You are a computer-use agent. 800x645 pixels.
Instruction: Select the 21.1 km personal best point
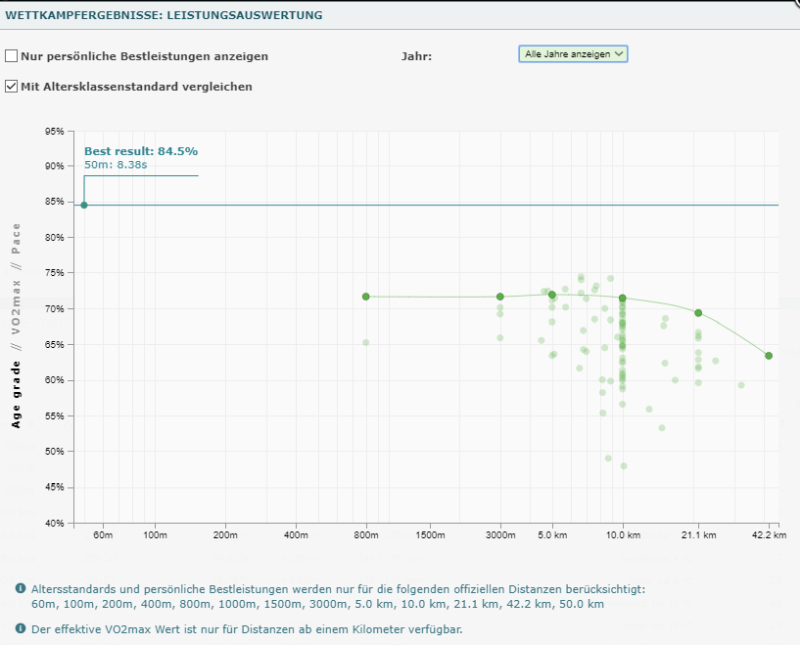coord(698,313)
